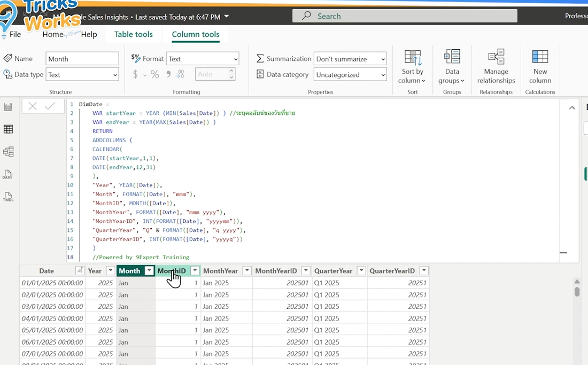588x365 pixels.
Task: Open Model view from left sidebar
Action: point(8,152)
